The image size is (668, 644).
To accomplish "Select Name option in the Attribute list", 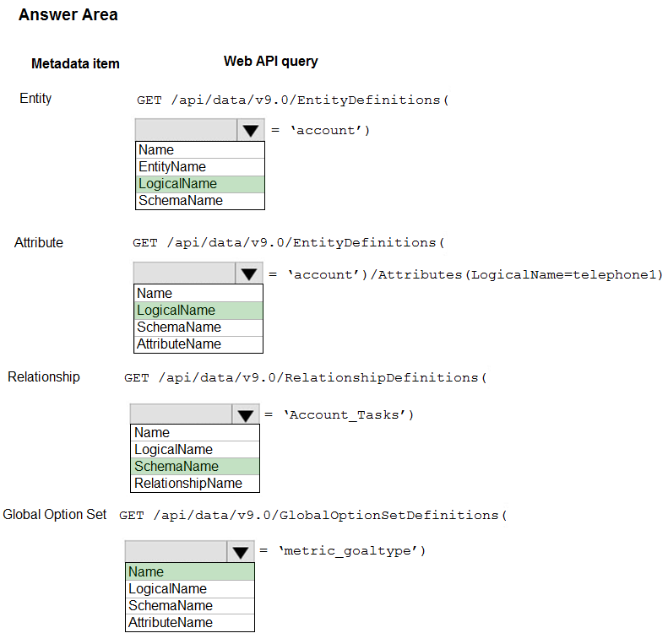I will click(x=198, y=294).
